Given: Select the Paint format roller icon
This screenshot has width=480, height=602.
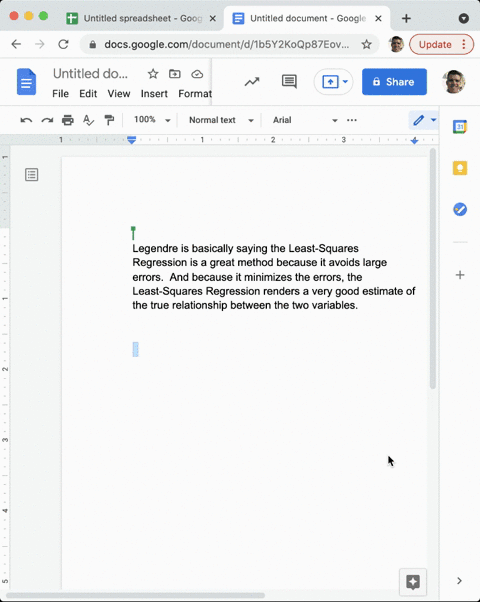Looking at the screenshot, I should (109, 120).
